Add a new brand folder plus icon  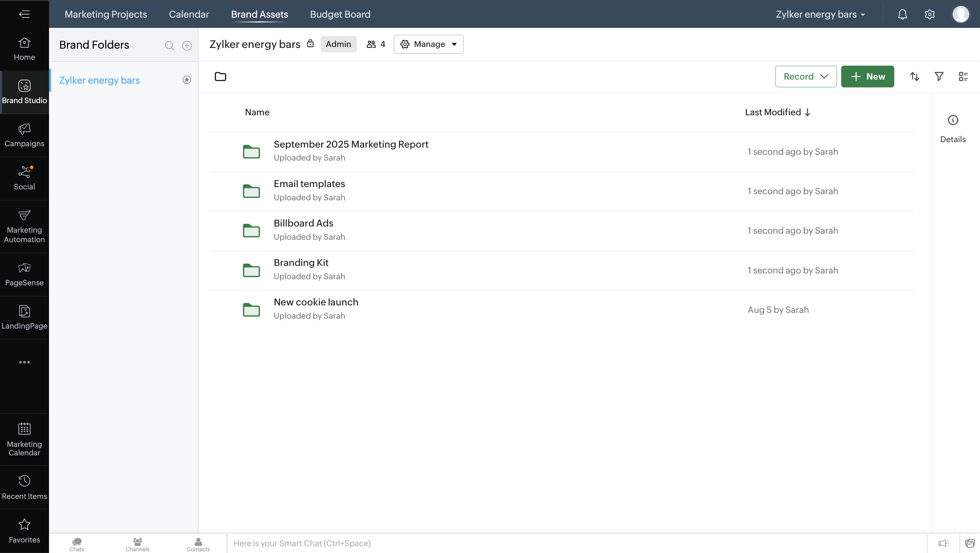coord(187,46)
